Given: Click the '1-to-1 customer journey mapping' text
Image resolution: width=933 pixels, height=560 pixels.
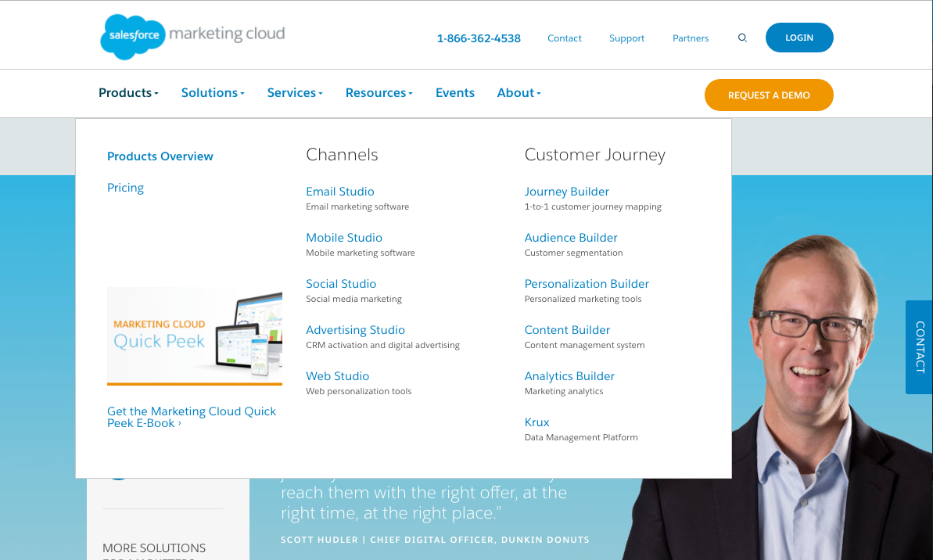Looking at the screenshot, I should [x=593, y=206].
